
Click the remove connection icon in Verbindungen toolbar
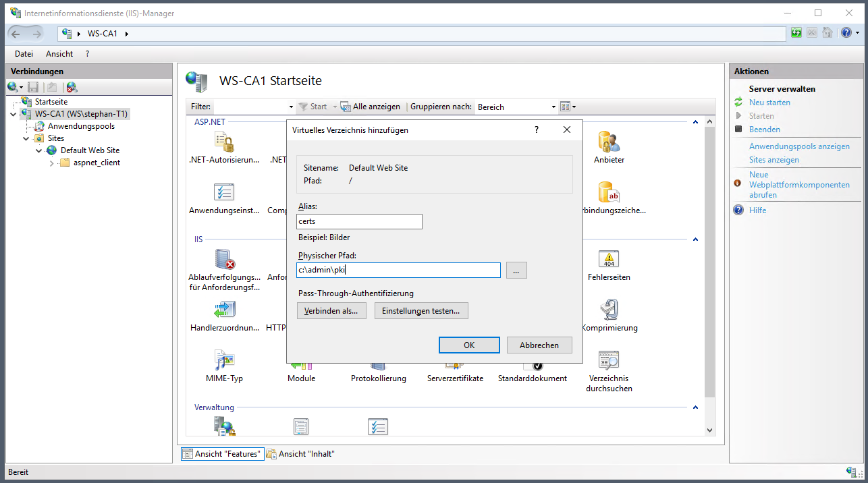pyautogui.click(x=72, y=87)
